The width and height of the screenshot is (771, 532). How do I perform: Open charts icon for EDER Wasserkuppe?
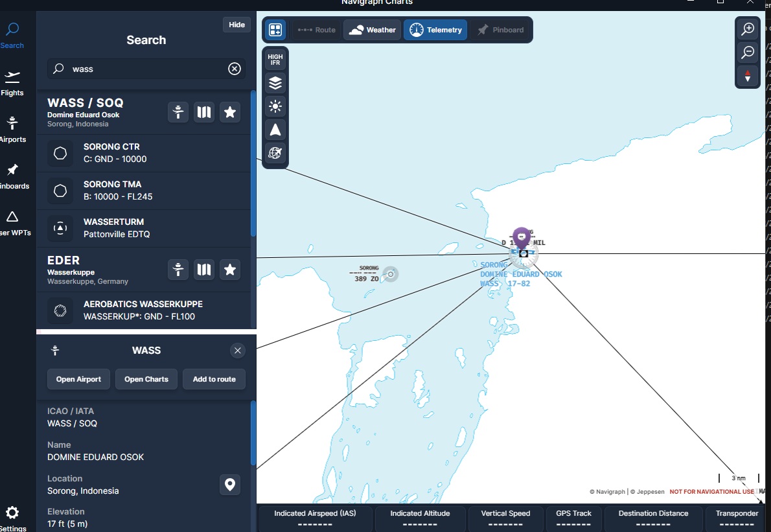(x=204, y=270)
